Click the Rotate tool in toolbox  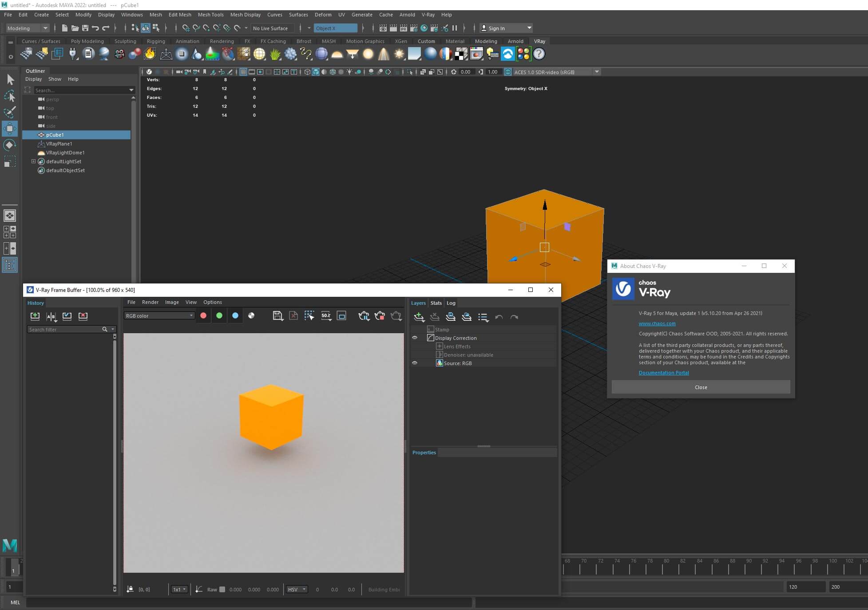(10, 145)
